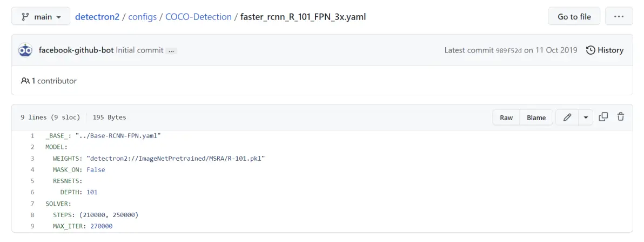644x242 pixels.
Task: Select line number 5 in the code
Action: click(32, 181)
